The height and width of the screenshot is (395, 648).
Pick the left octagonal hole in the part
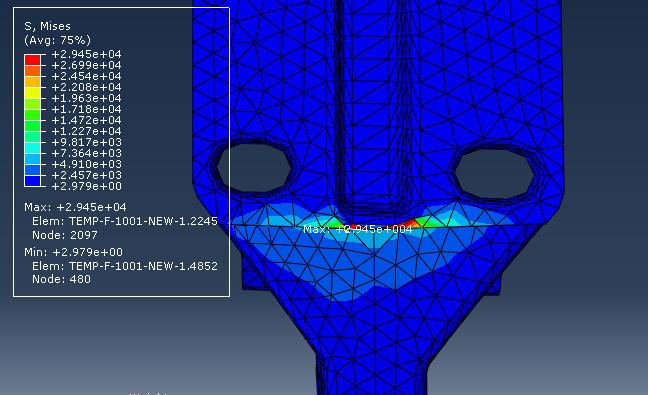tap(253, 166)
